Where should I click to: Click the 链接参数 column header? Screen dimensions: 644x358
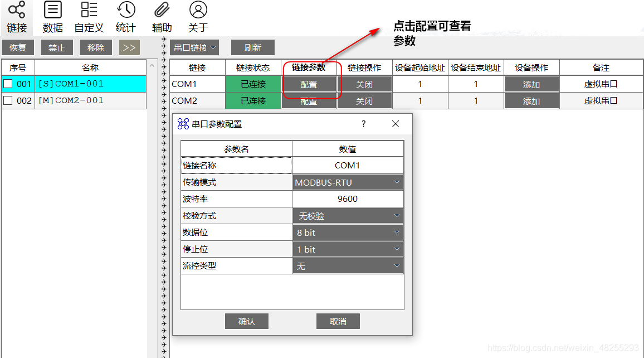[309, 67]
